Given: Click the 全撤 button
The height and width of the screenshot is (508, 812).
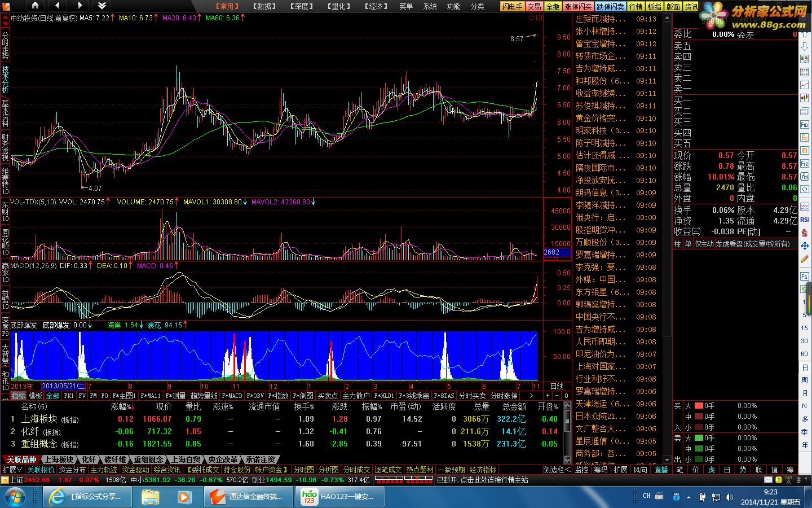Looking at the screenshot, I should pos(553,7).
